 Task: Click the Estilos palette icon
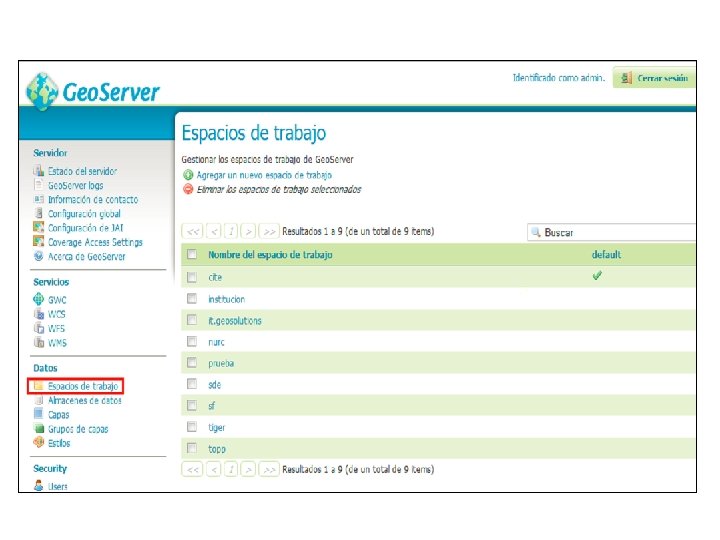click(x=39, y=442)
